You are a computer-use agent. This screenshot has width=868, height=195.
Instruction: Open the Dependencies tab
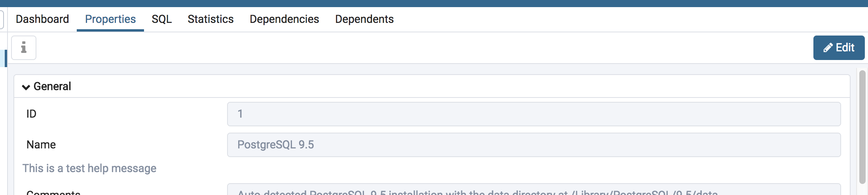tap(284, 19)
